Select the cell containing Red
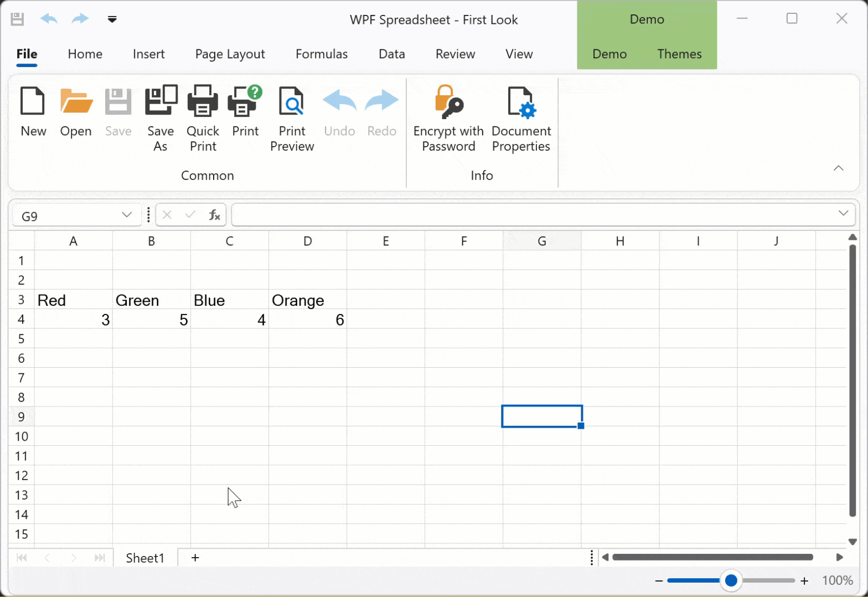The height and width of the screenshot is (597, 868). pos(74,300)
